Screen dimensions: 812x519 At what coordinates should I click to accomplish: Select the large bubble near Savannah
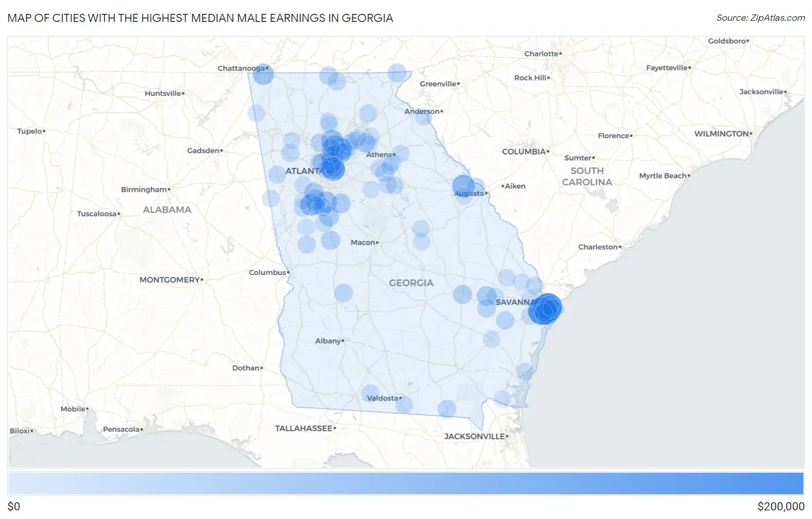545,308
